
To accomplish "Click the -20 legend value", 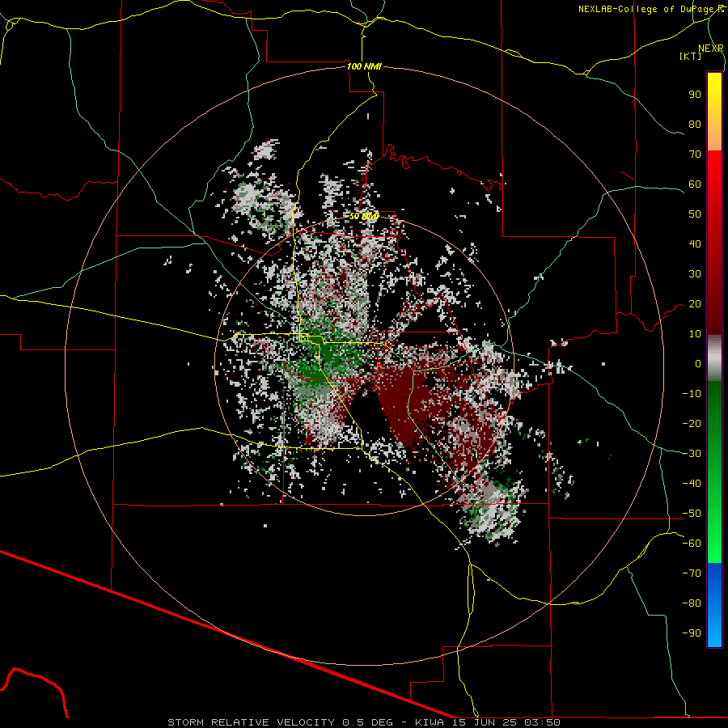I will click(x=692, y=423).
